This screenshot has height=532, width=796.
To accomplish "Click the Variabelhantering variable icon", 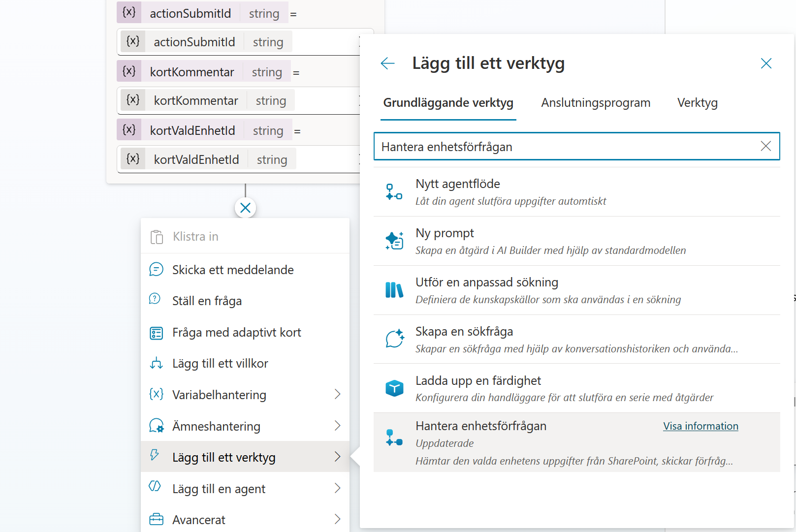I will pyautogui.click(x=156, y=394).
